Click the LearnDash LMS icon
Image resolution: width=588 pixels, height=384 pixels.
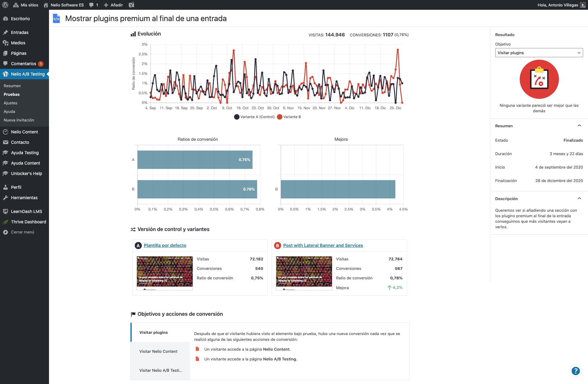pos(6,211)
